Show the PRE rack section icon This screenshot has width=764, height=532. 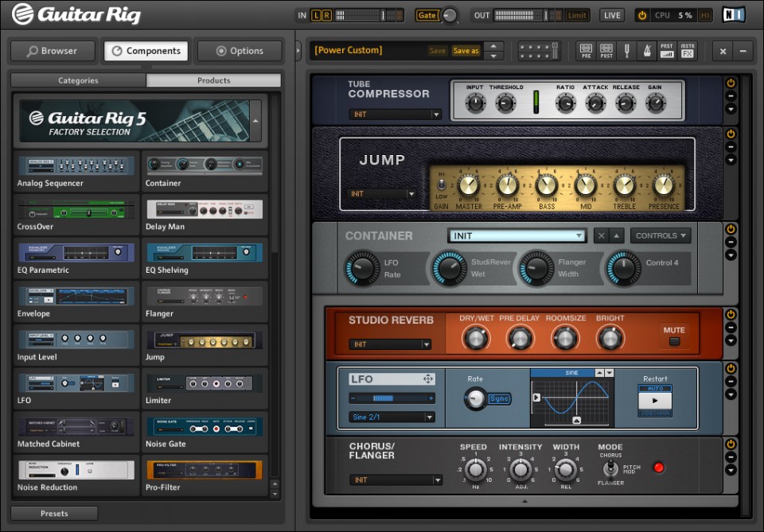(x=586, y=51)
